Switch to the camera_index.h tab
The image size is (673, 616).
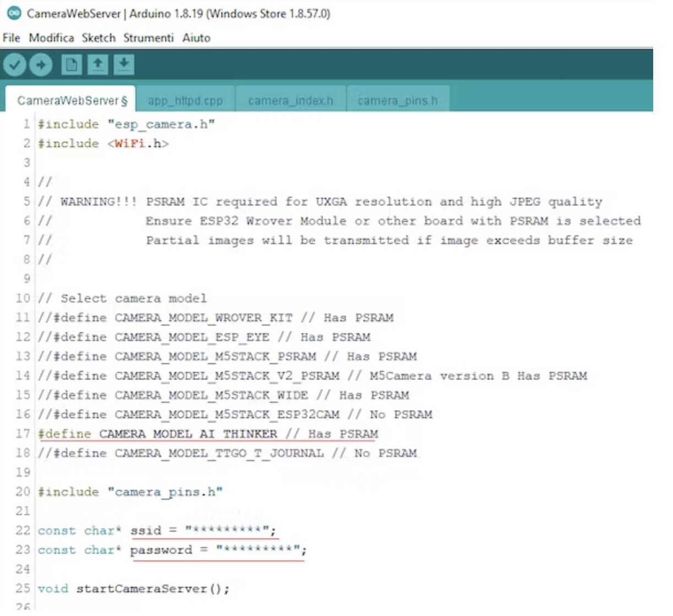click(290, 101)
